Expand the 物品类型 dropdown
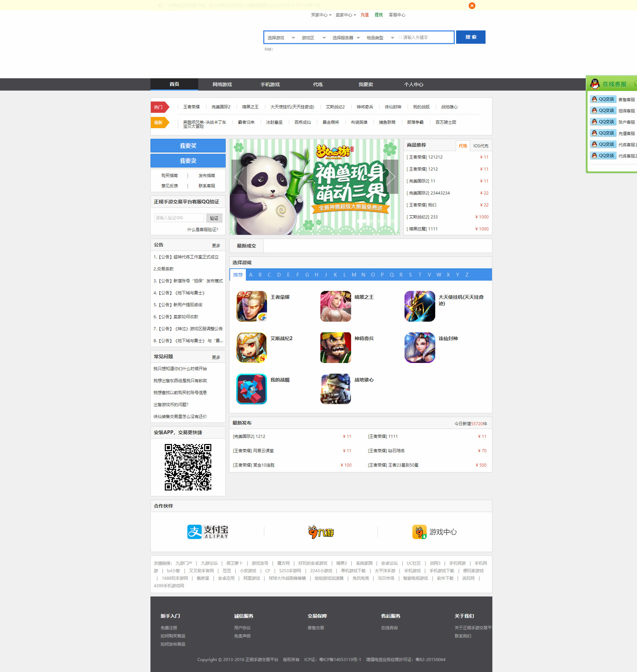 (x=380, y=38)
